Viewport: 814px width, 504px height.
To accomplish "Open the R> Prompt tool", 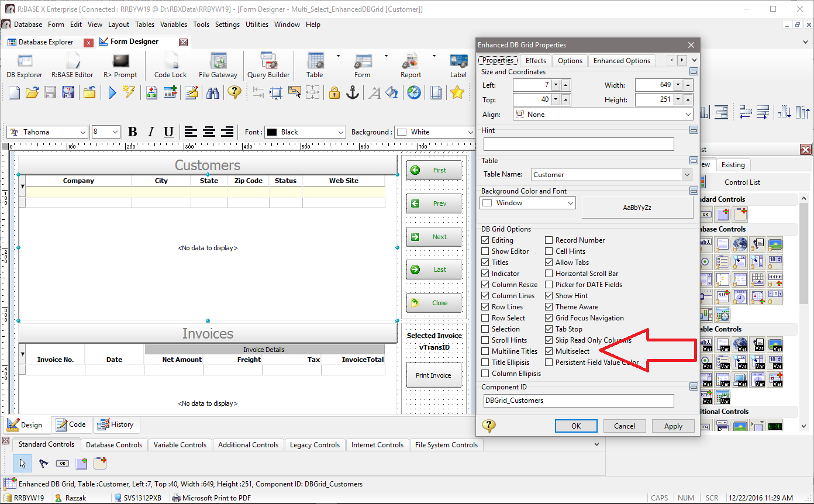I will pyautogui.click(x=120, y=65).
